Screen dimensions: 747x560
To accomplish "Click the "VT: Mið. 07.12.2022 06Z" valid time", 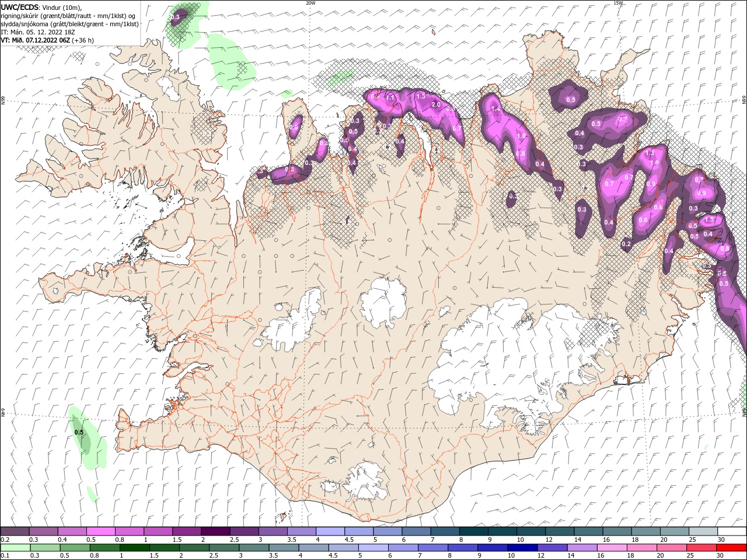I will tap(36, 40).
